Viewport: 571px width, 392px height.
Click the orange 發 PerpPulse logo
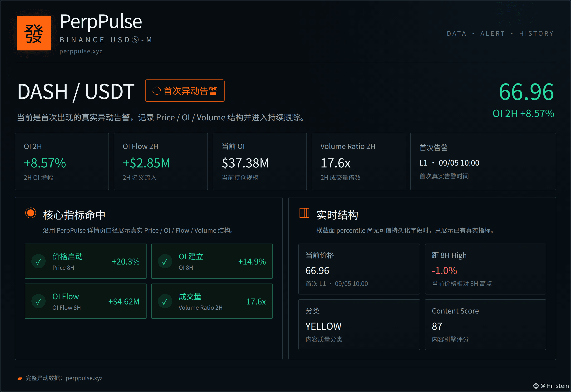pyautogui.click(x=34, y=33)
